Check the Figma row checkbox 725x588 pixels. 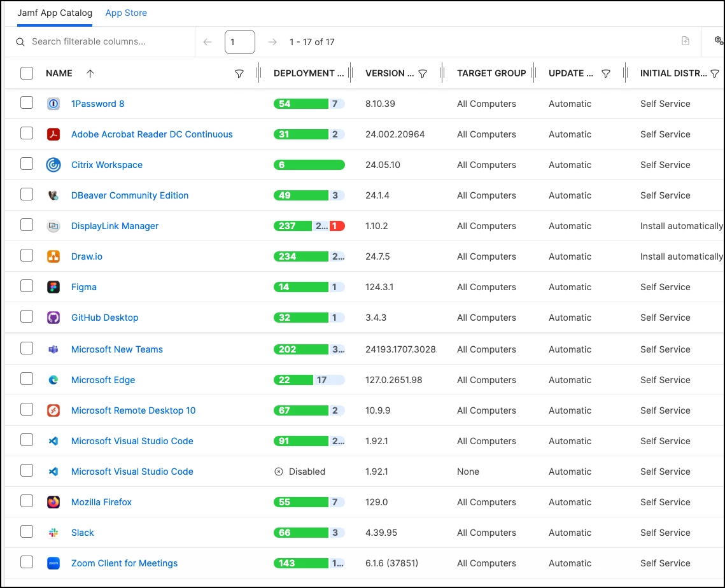coord(27,286)
